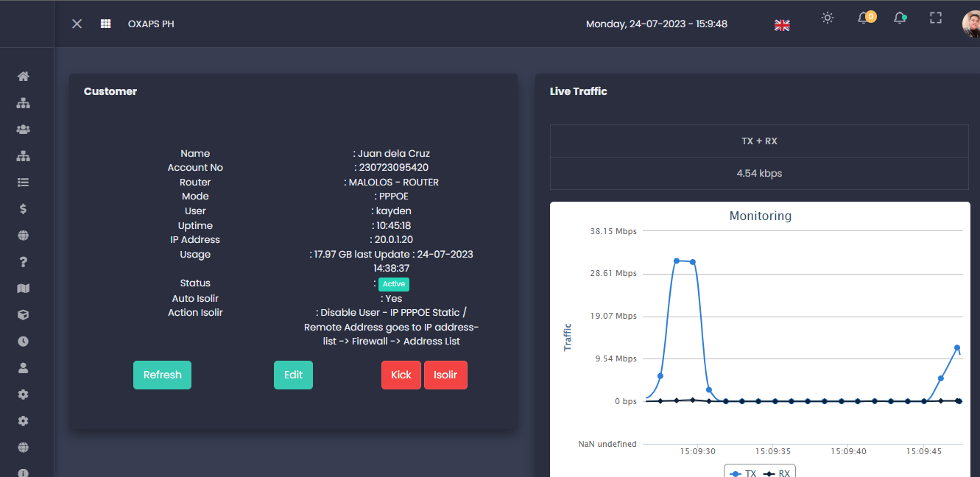
Task: Open the Home dashboard sidebar icon
Action: coord(23,77)
